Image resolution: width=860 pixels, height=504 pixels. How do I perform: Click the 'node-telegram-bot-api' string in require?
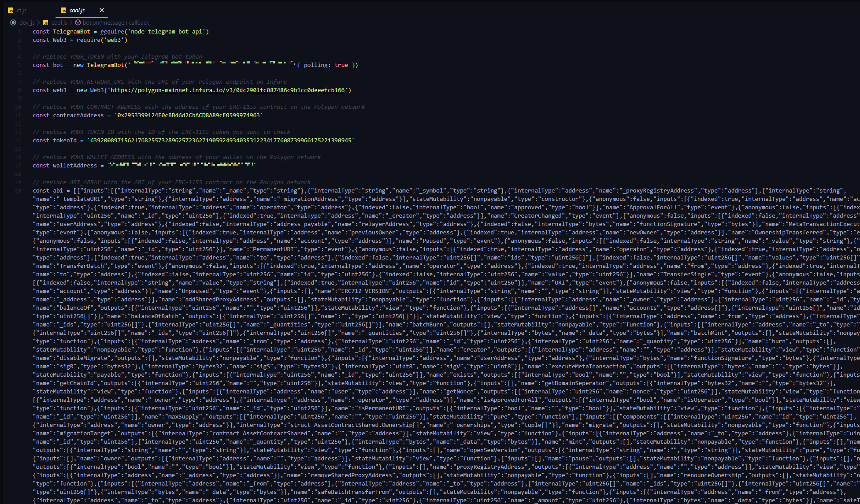(x=167, y=32)
